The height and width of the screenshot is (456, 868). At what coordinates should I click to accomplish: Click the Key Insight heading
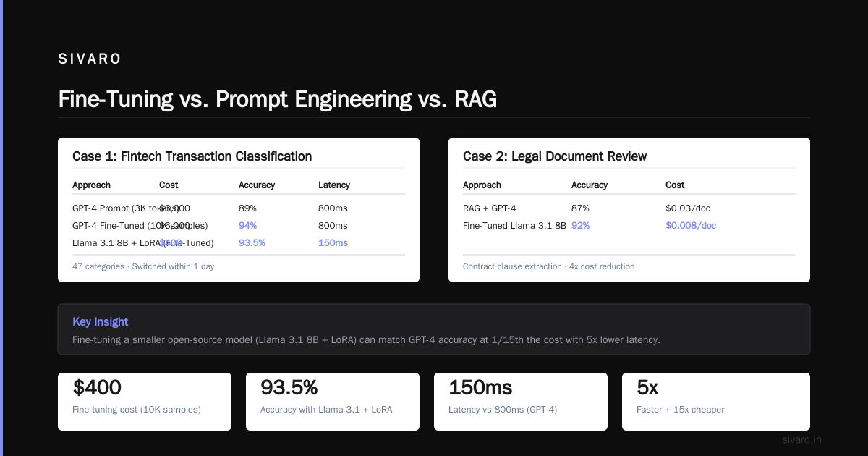101,322
